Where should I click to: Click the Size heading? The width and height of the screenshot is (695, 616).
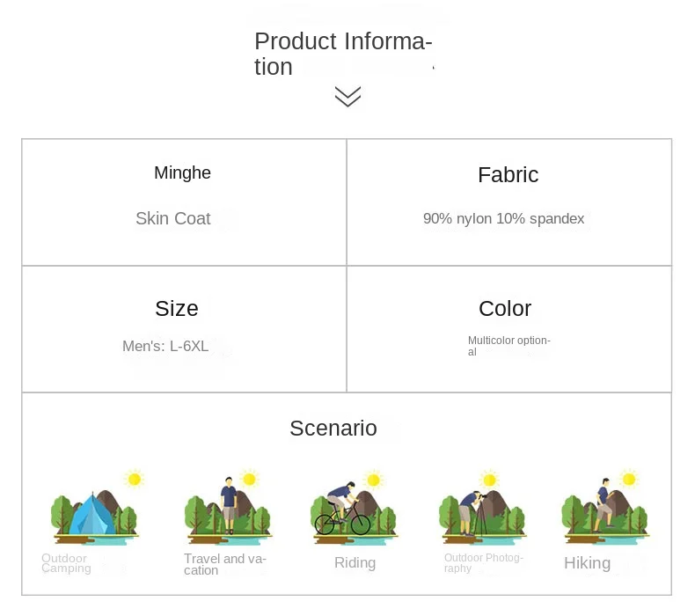tap(177, 308)
